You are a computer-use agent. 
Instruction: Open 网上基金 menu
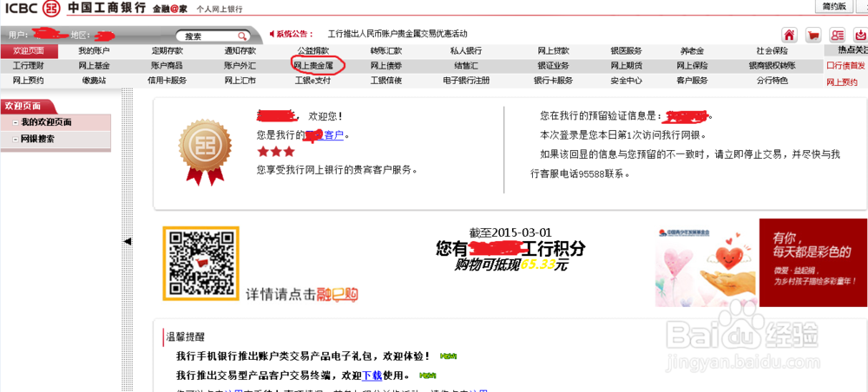point(94,66)
